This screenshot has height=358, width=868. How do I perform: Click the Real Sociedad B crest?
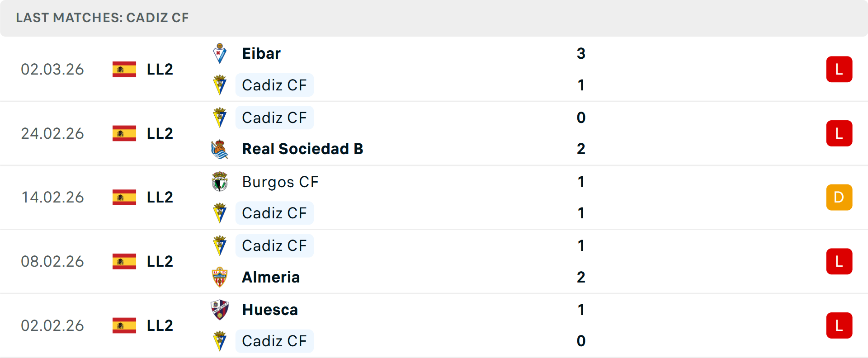[220, 149]
